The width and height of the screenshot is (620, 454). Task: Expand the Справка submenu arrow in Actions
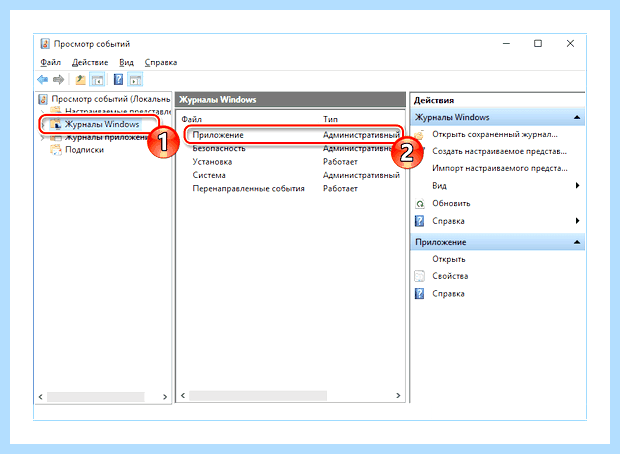point(578,221)
